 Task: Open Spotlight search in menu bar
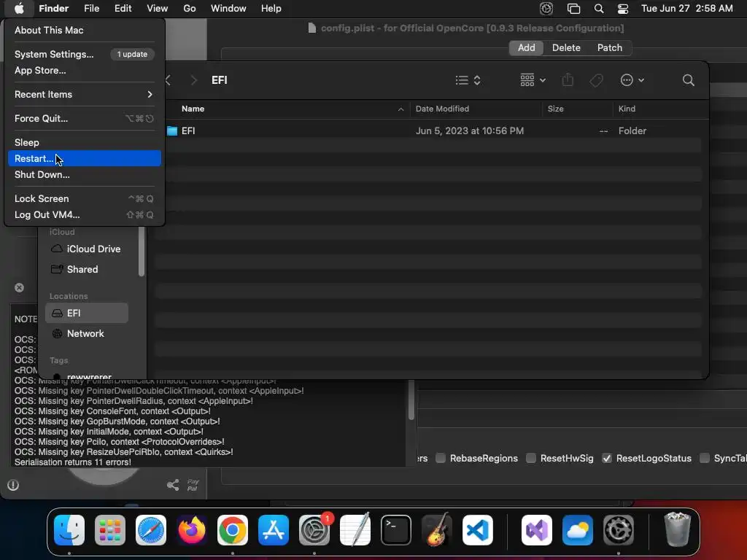(x=599, y=9)
